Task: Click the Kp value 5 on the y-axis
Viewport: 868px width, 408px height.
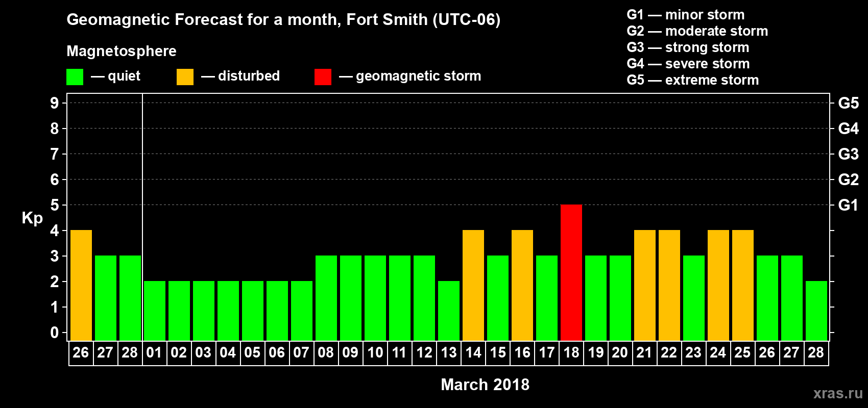Action: (55, 205)
